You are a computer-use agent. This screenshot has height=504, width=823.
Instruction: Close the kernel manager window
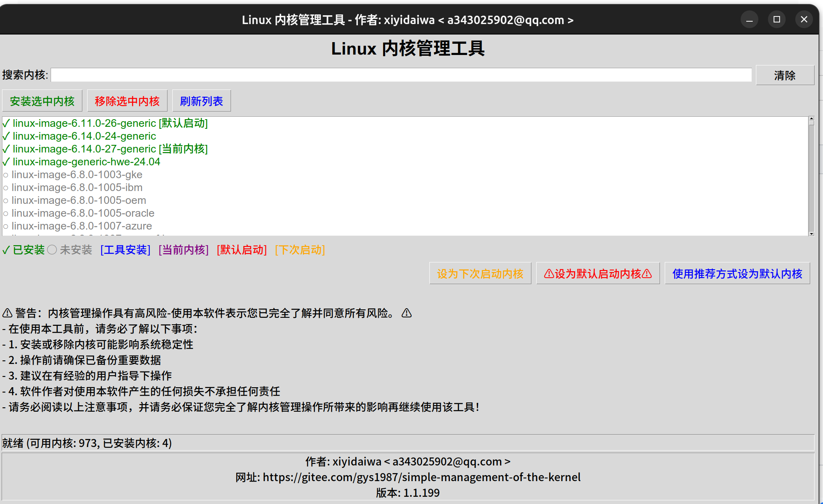(x=804, y=20)
